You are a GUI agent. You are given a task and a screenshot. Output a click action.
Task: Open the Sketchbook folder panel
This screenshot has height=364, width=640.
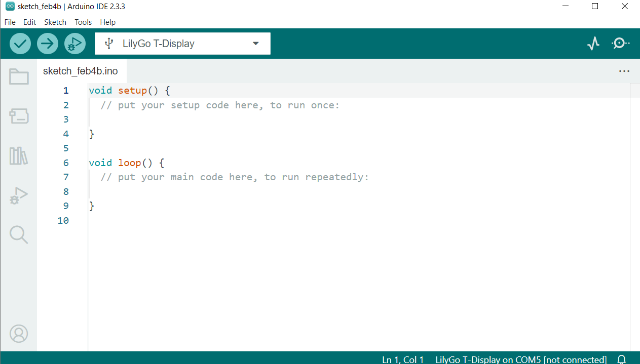pyautogui.click(x=19, y=76)
